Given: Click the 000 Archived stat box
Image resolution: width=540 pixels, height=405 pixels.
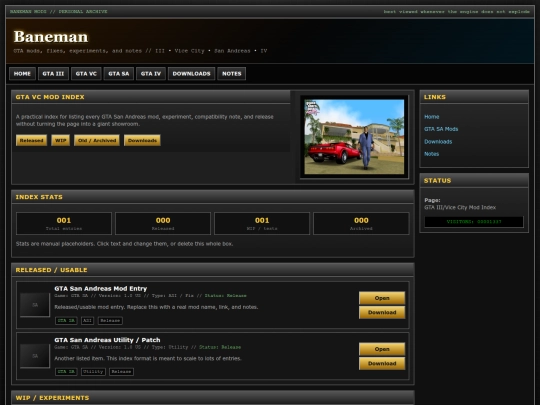Looking at the screenshot, I should pyautogui.click(x=361, y=224).
